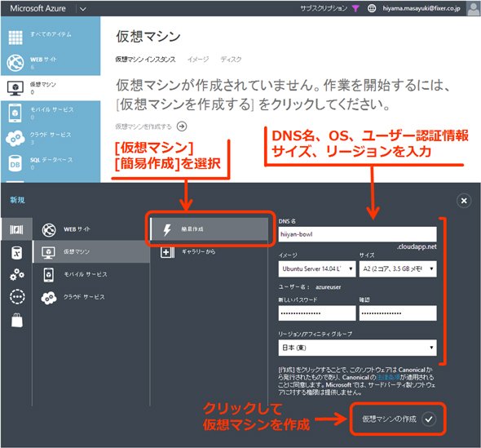
Task: Click the 新規 heading in bottom panel
Action: coord(17,200)
